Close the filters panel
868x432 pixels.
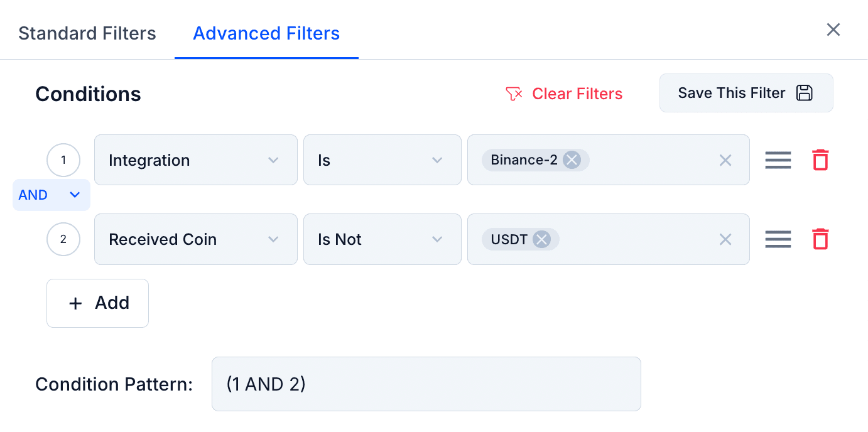click(833, 30)
